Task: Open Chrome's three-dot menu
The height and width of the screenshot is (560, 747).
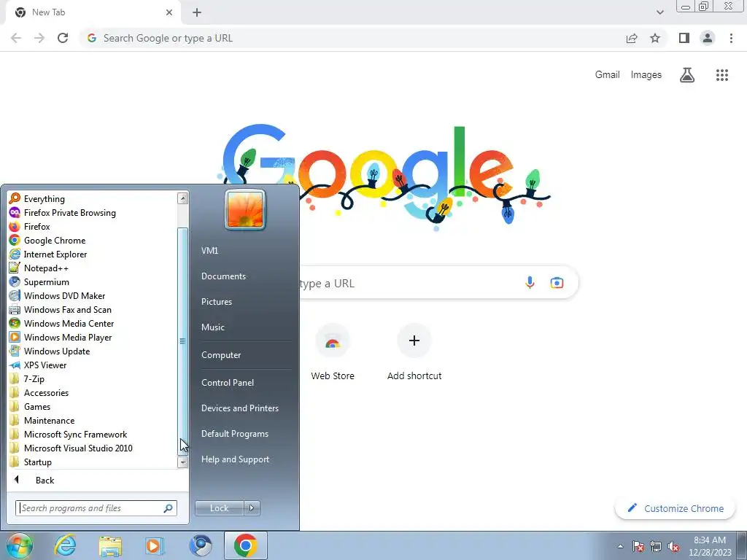Action: [x=731, y=38]
